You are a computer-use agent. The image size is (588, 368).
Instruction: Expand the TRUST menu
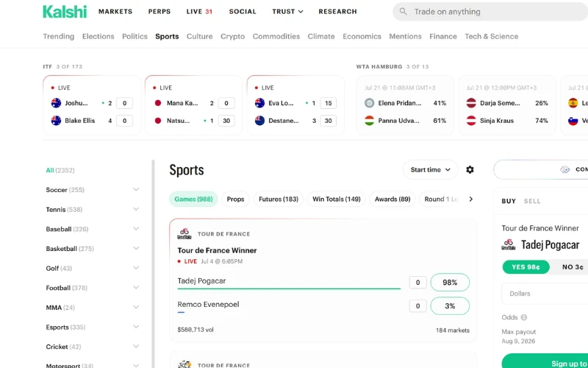(x=287, y=12)
